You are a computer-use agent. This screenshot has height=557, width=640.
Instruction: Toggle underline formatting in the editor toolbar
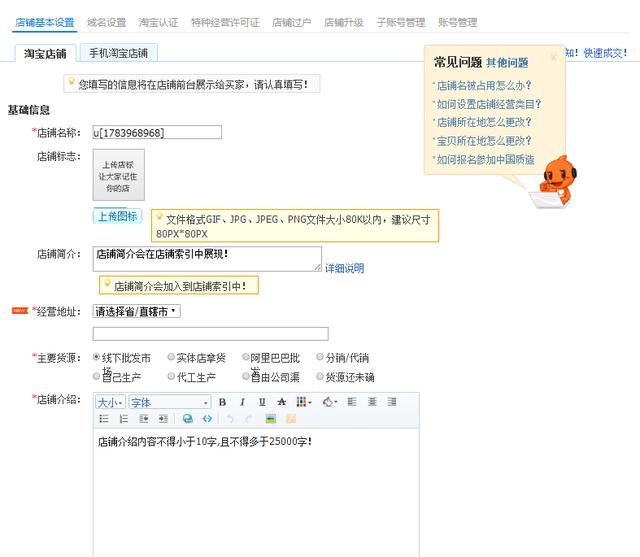click(x=262, y=402)
